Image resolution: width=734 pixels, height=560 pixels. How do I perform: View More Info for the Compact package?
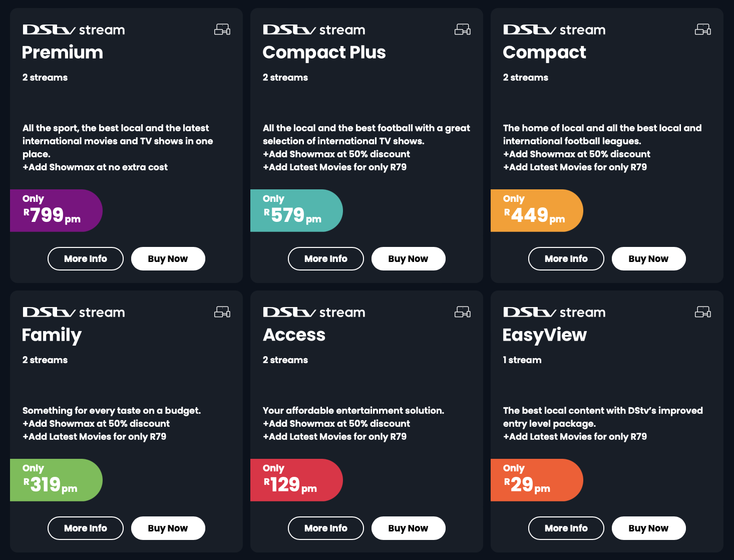pos(566,259)
